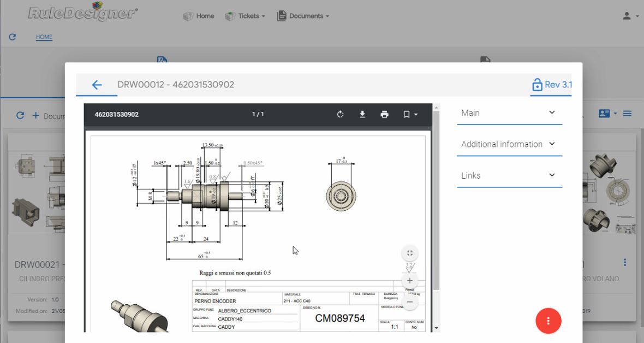Click the 211 - ACC C40 material text

coord(297,301)
